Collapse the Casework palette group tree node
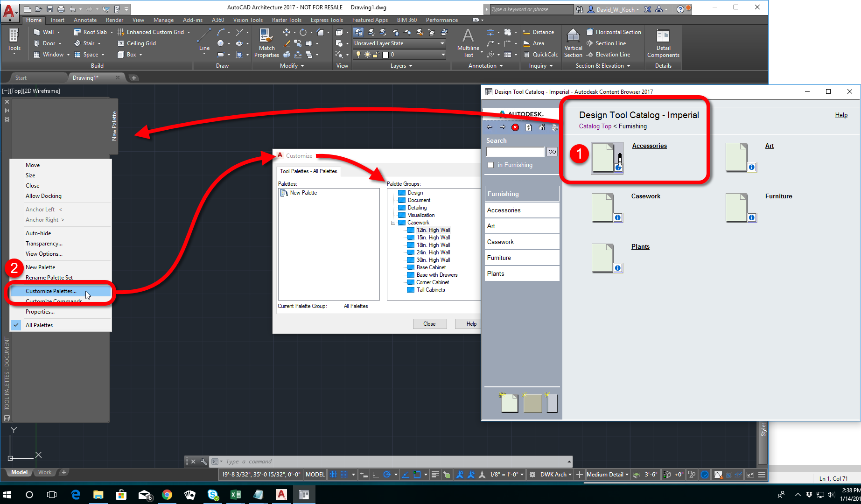861x504 pixels. pos(393,223)
